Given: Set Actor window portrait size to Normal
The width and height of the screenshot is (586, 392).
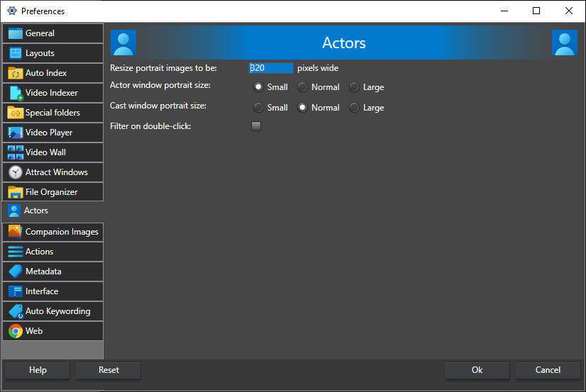Looking at the screenshot, I should 302,87.
